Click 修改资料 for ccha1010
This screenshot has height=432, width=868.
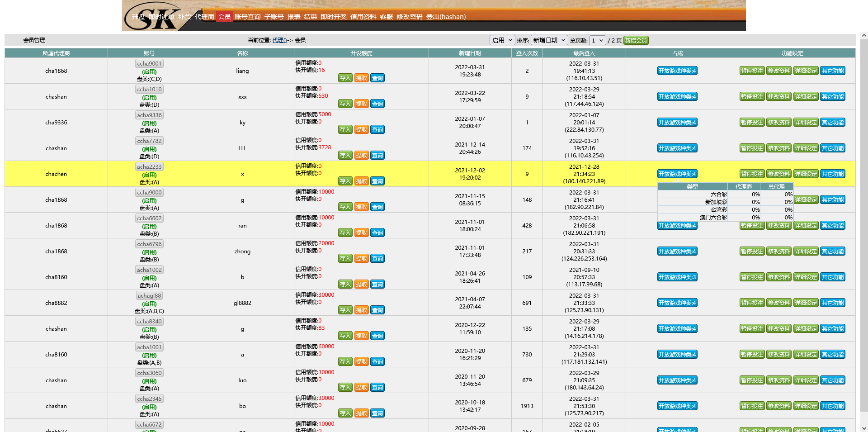click(779, 97)
